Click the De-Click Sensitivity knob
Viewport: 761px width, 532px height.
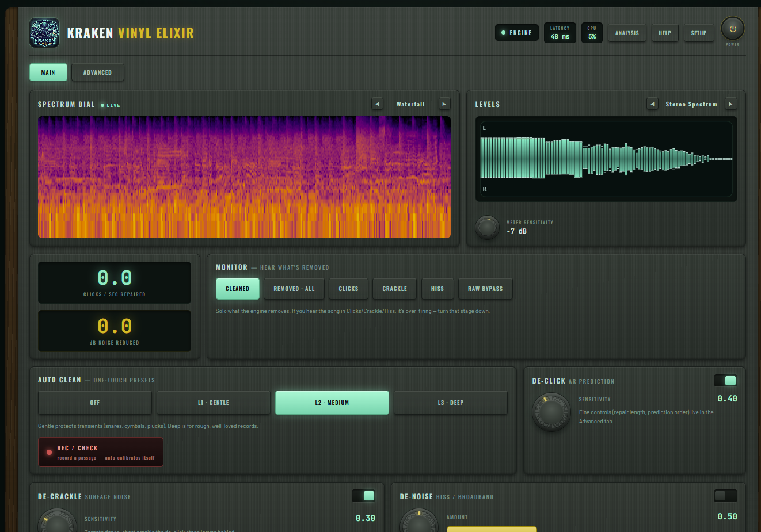click(x=551, y=412)
